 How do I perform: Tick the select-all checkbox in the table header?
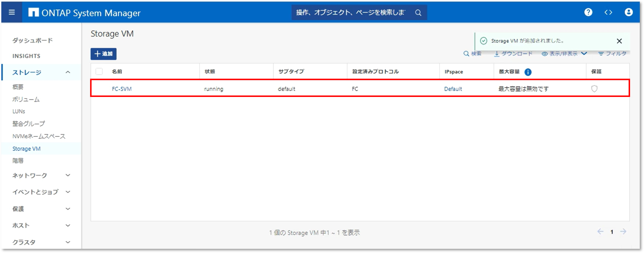coord(99,71)
